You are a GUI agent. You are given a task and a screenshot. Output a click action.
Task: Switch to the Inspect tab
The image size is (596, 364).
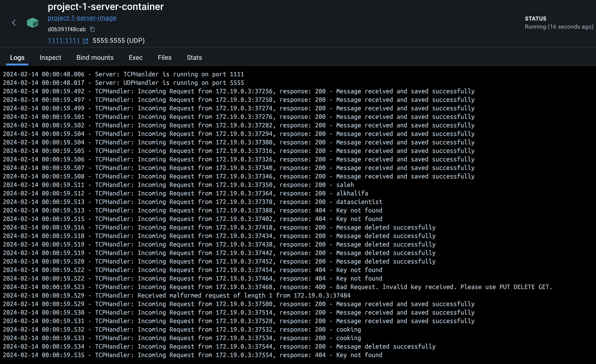pos(50,57)
